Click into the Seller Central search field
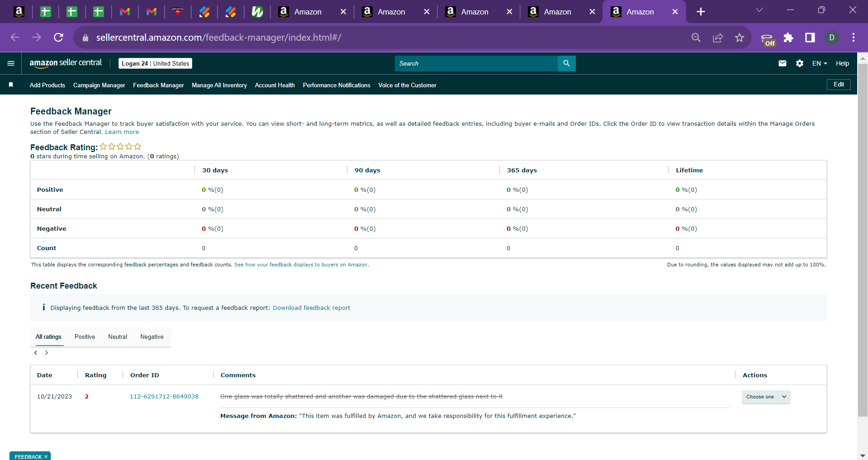Viewport: 868px width, 460px height. (476, 63)
